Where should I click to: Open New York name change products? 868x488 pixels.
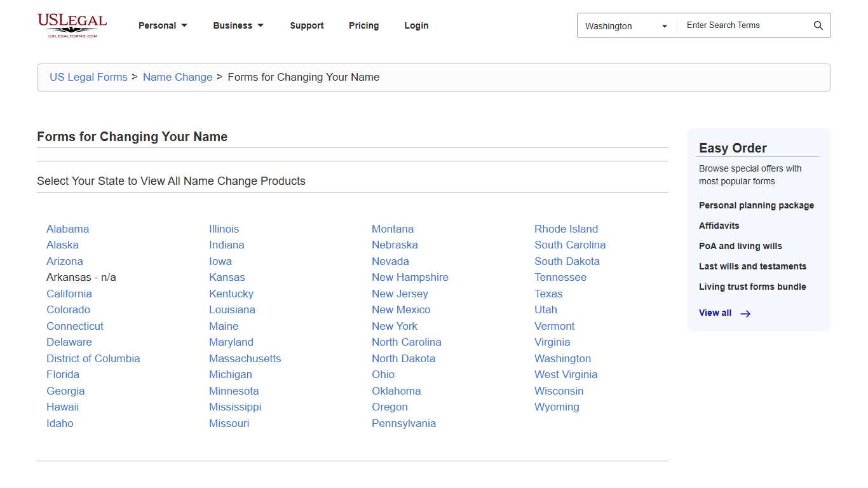click(x=395, y=326)
